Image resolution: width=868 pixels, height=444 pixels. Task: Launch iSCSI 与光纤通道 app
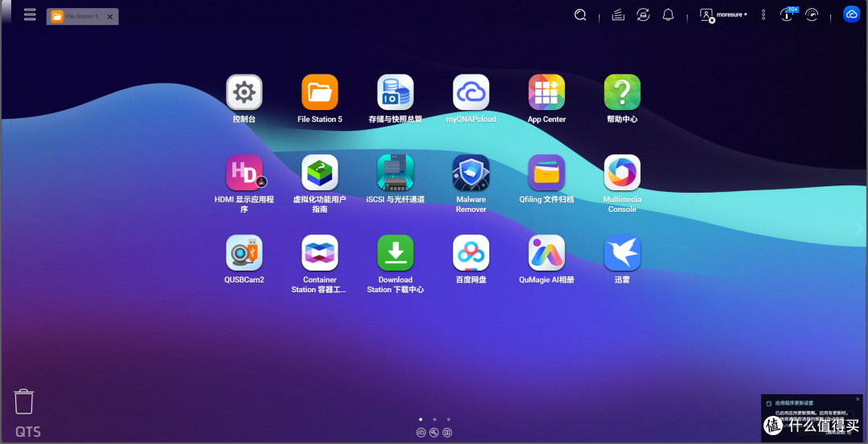(x=395, y=173)
